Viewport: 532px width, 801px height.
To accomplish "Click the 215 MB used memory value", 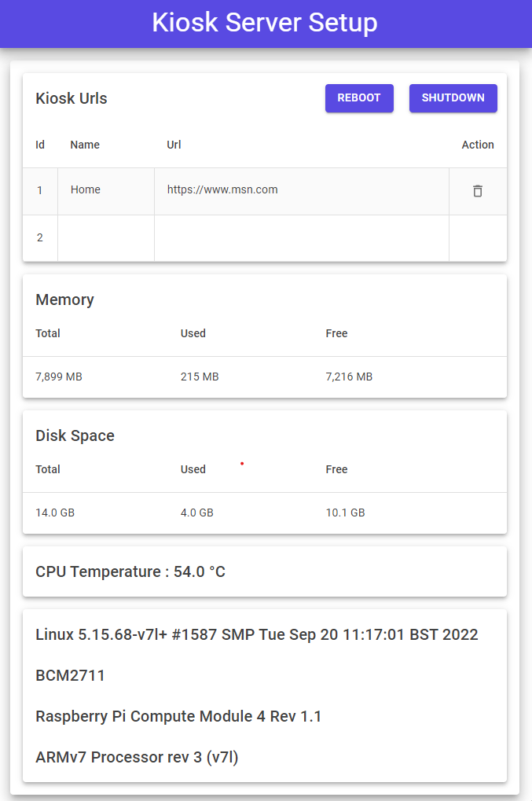I will [x=200, y=377].
